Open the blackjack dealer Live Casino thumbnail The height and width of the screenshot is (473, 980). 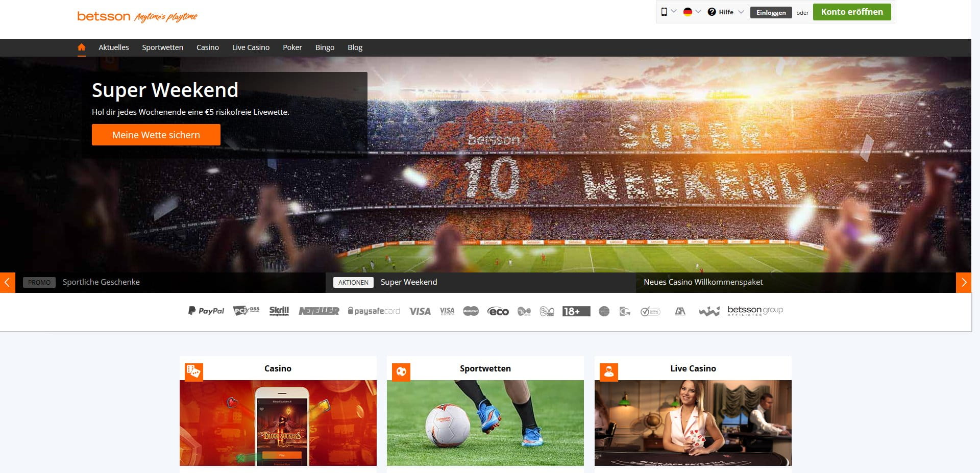(693, 423)
